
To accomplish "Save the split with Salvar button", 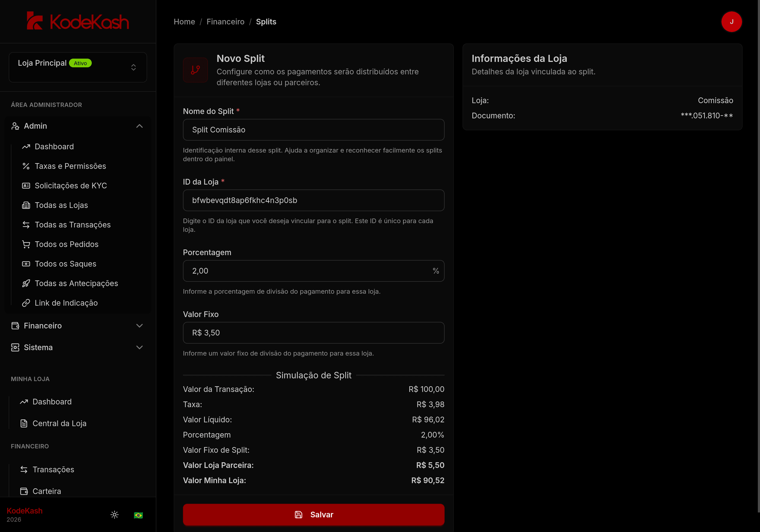I will 313,514.
